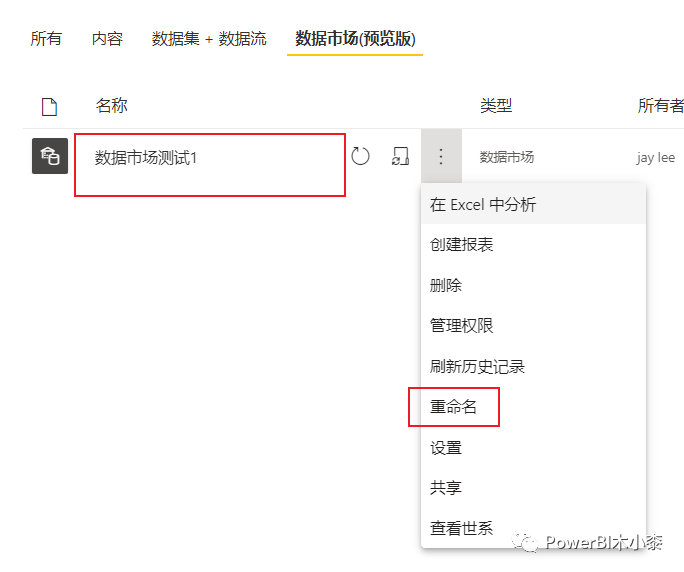Switch to the 所有 tab
This screenshot has height=572, width=684.
(x=46, y=39)
